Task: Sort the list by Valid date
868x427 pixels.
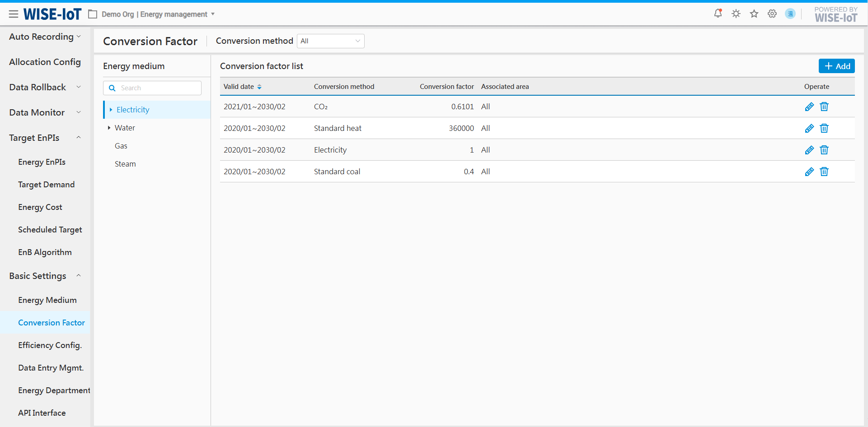Action: [x=259, y=87]
